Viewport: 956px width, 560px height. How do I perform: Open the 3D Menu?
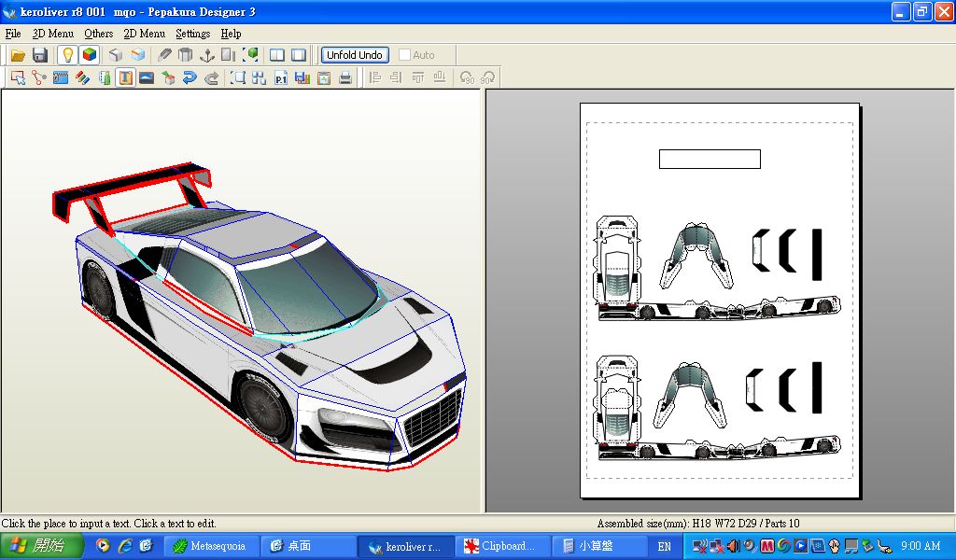click(x=52, y=34)
